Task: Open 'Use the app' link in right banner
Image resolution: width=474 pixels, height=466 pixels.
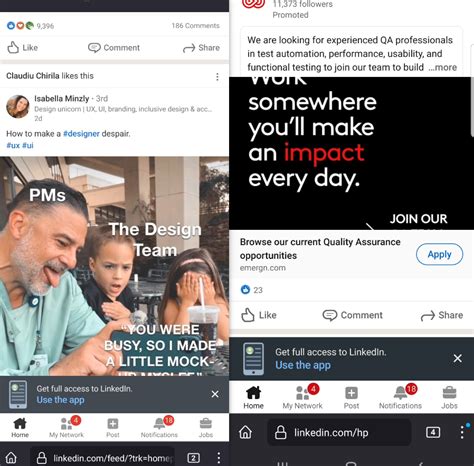Action: (x=303, y=365)
